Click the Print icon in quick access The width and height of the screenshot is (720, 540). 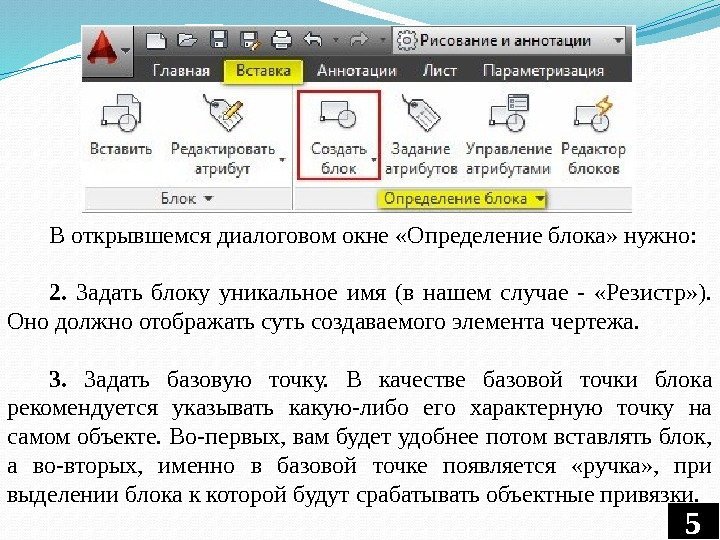[x=281, y=40]
